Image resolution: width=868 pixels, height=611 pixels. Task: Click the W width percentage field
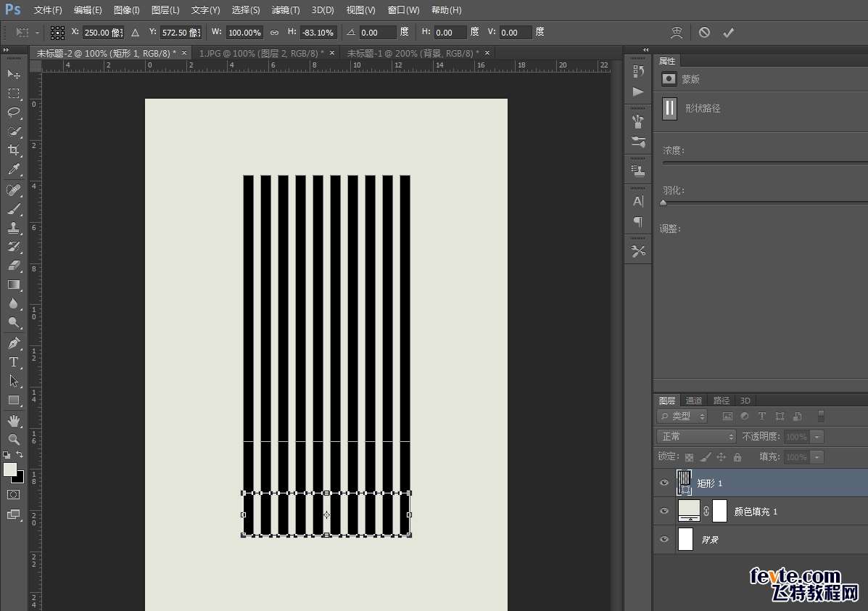244,33
